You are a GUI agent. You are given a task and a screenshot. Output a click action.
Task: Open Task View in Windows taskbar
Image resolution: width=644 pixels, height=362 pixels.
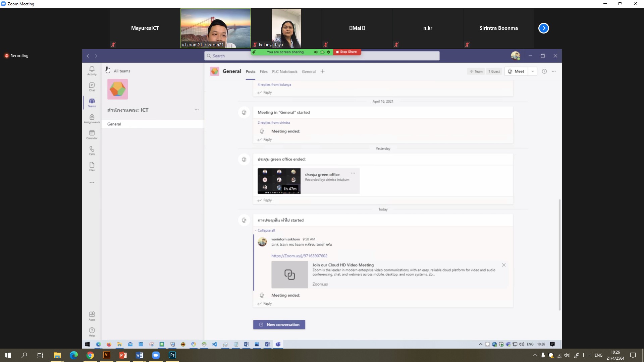[x=40, y=355]
